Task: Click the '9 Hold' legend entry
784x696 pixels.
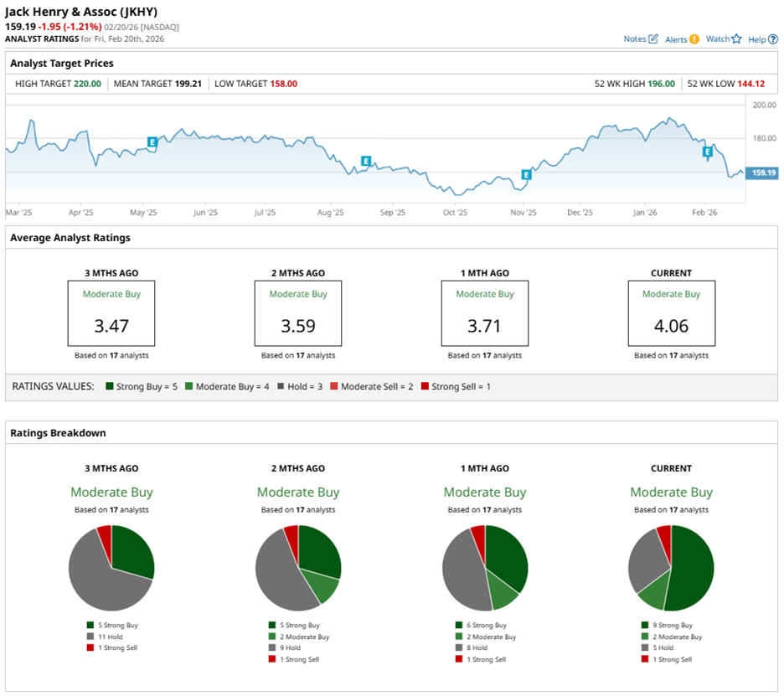Action: (285, 647)
